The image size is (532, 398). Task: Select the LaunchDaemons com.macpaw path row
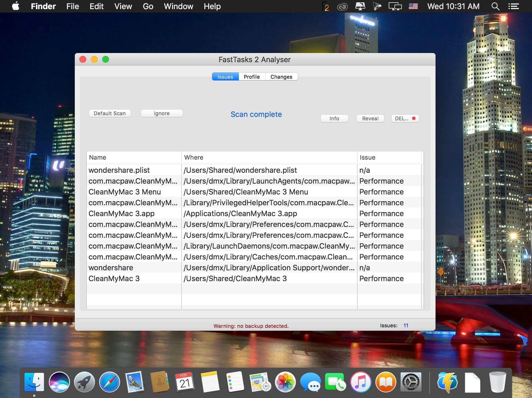tap(254, 246)
